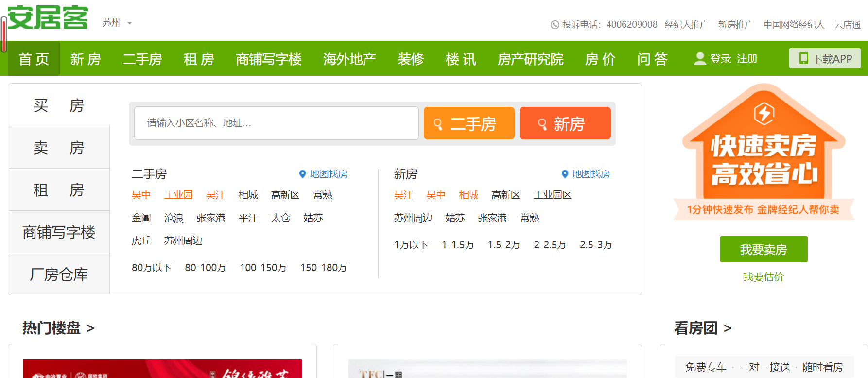Open 地图找房 under the 新房 section
Viewport: 868px width, 378px height.
coord(586,174)
